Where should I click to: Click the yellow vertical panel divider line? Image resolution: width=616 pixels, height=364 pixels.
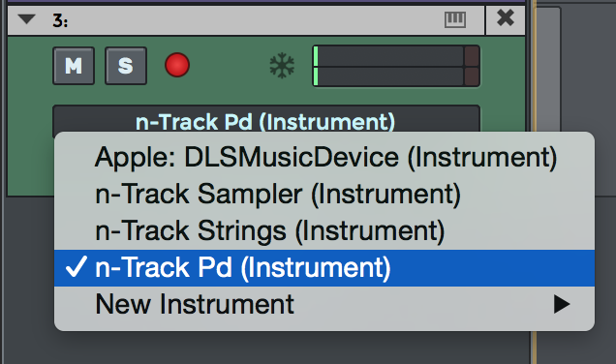[534, 182]
